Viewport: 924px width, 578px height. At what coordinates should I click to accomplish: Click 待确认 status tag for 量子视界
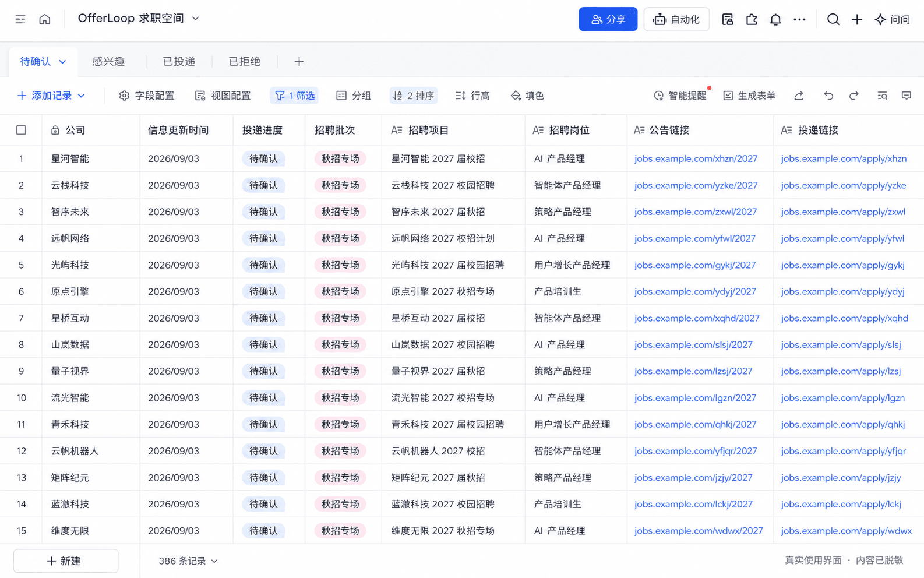263,371
